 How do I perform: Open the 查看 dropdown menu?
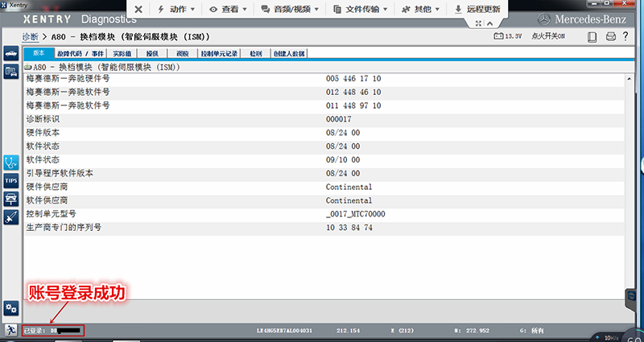coord(228,9)
